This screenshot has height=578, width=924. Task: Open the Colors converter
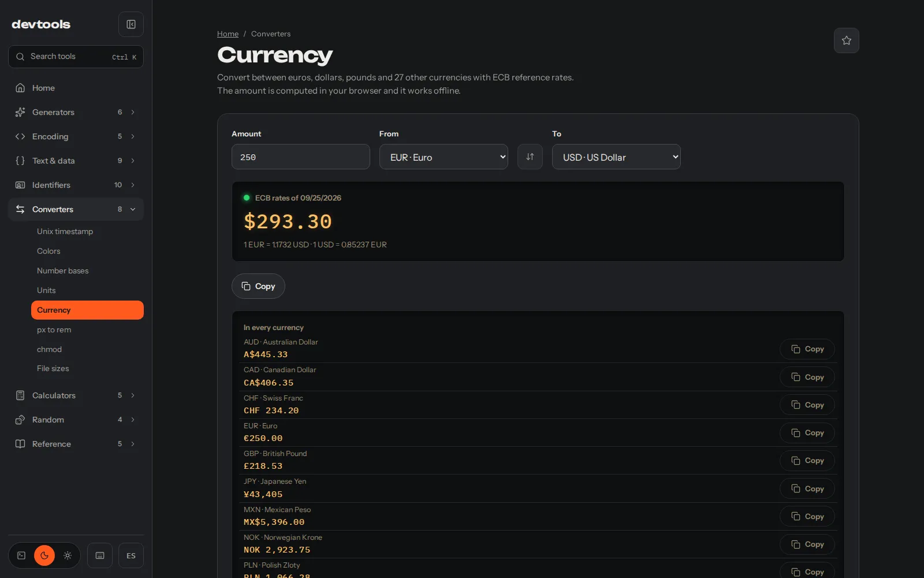(x=87, y=251)
